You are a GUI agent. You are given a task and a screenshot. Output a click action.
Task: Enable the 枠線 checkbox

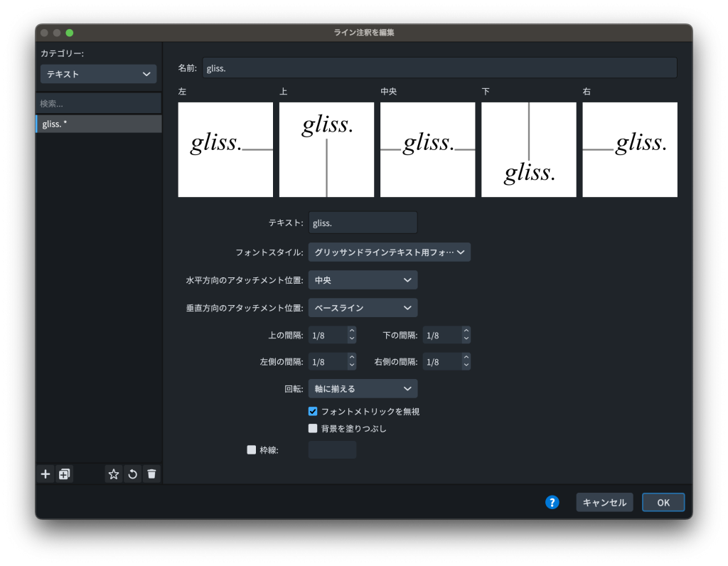click(251, 449)
